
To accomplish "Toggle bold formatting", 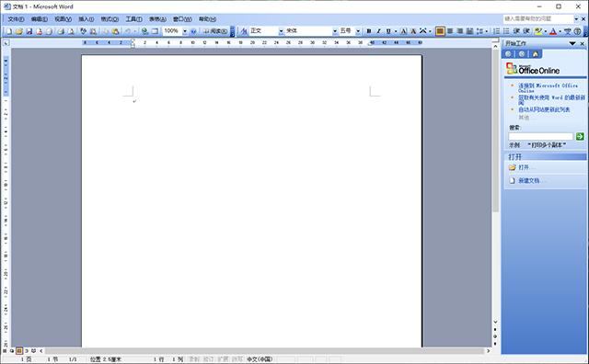I will 368,31.
